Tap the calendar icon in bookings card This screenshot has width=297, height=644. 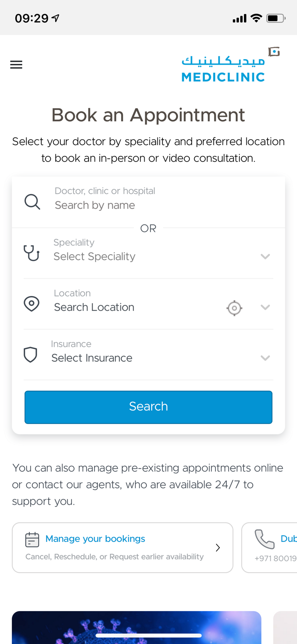pyautogui.click(x=32, y=539)
